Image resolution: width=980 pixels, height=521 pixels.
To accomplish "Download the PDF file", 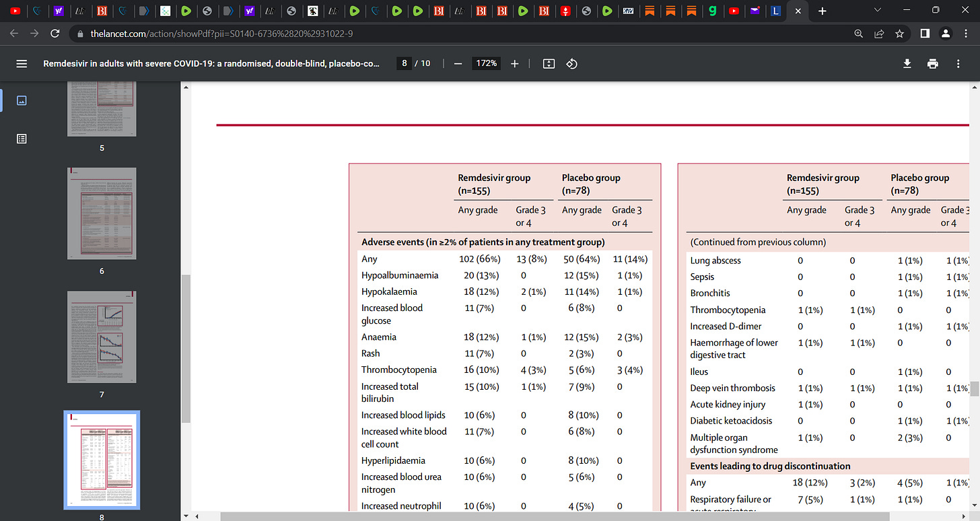I will (907, 63).
